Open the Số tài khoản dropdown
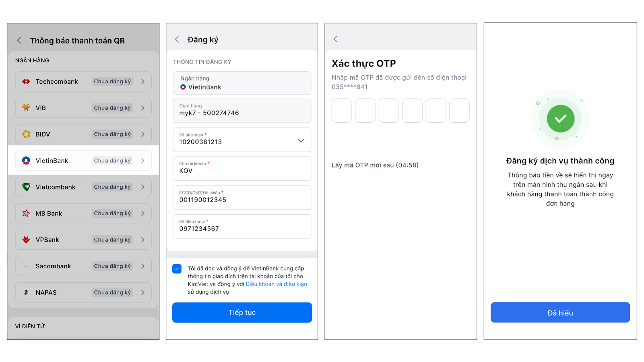This screenshot has height=362, width=644. click(x=301, y=140)
